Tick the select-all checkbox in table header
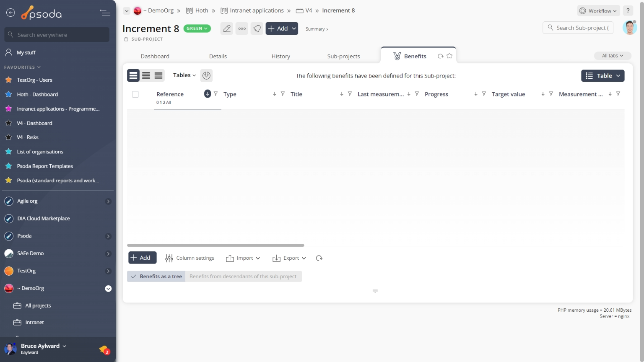Image resolution: width=644 pixels, height=362 pixels. pos(135,94)
